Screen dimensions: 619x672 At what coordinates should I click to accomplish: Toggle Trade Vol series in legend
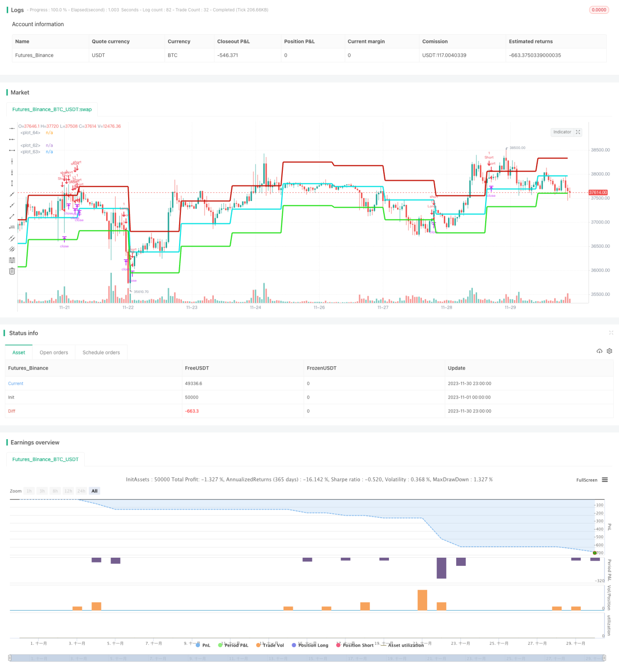coord(270,645)
